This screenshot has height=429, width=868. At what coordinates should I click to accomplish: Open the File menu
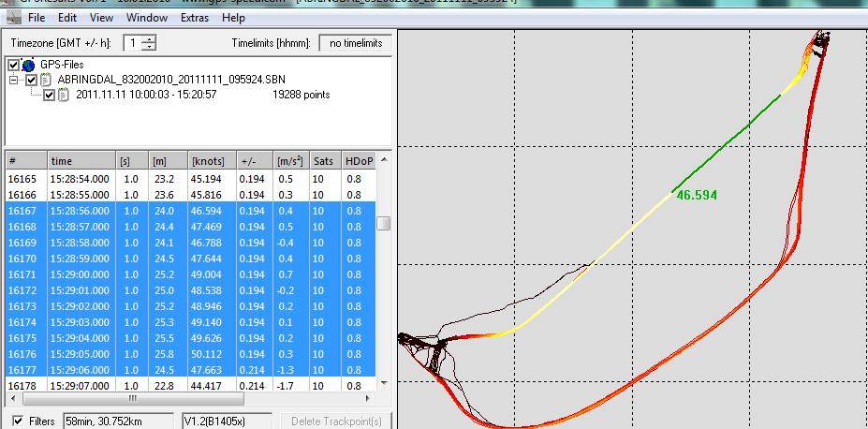click(x=37, y=18)
